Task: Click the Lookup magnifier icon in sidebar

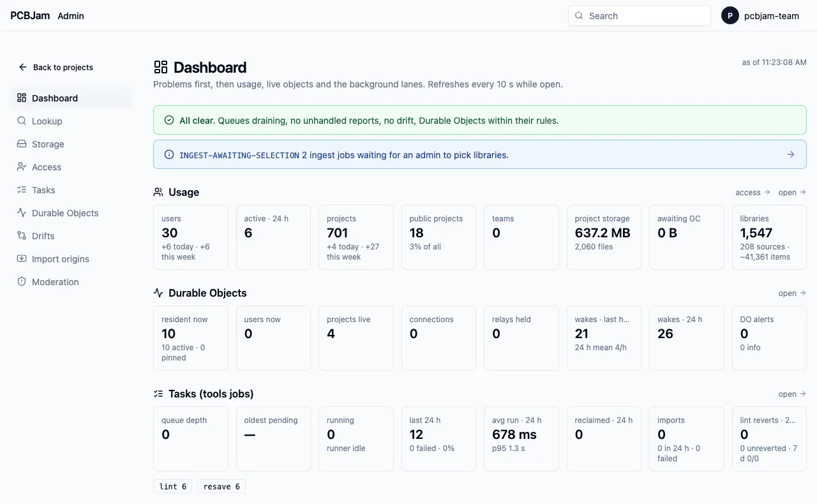Action: tap(22, 121)
